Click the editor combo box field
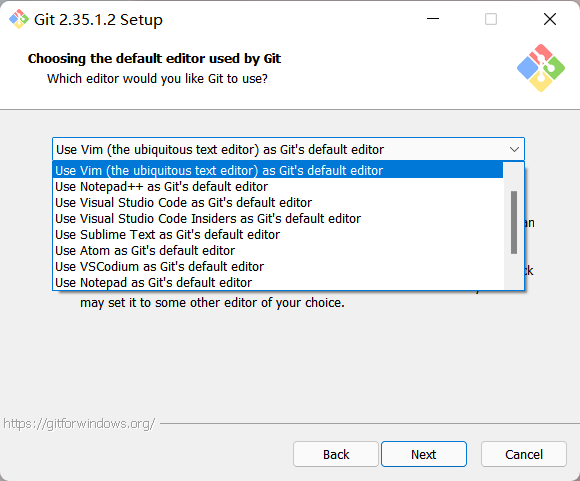Image resolution: width=580 pixels, height=481 pixels. coord(288,149)
